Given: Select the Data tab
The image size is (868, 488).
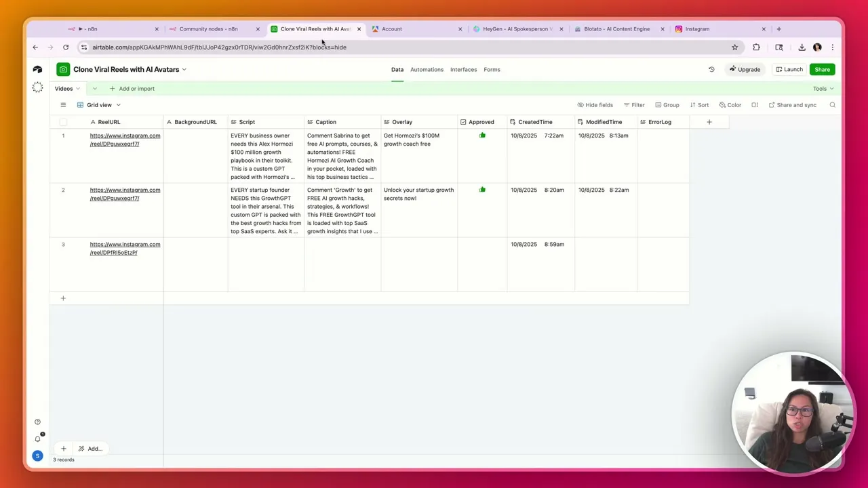Looking at the screenshot, I should 397,69.
